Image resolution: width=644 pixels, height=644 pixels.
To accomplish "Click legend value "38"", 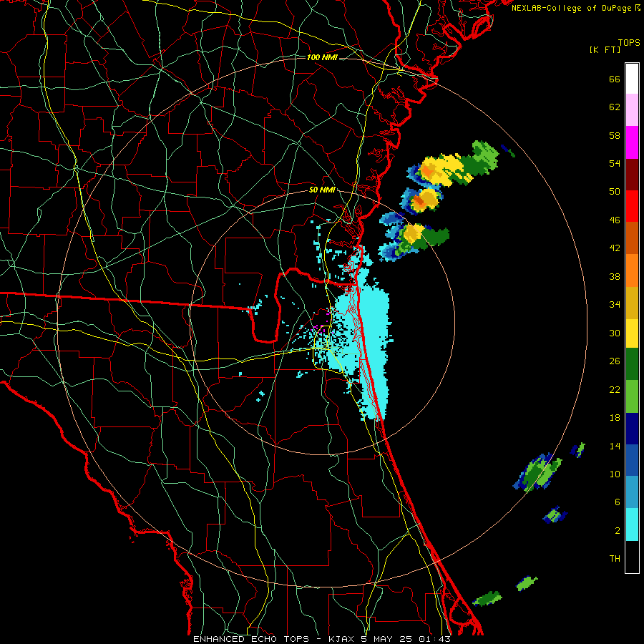I will click(x=615, y=276).
